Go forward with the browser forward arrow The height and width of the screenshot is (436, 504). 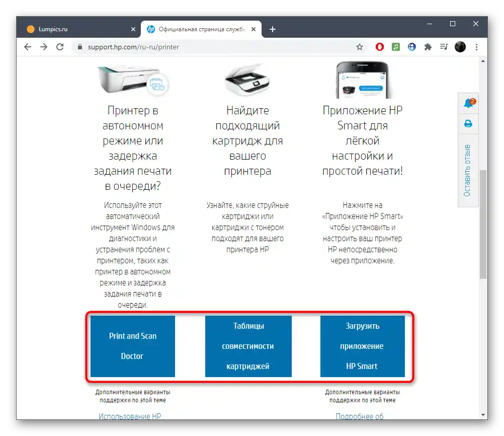click(x=44, y=47)
